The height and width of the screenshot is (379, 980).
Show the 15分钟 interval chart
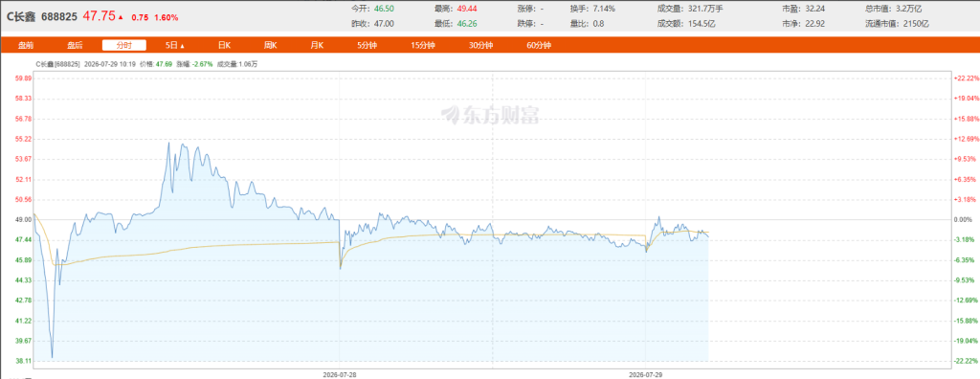pos(423,46)
